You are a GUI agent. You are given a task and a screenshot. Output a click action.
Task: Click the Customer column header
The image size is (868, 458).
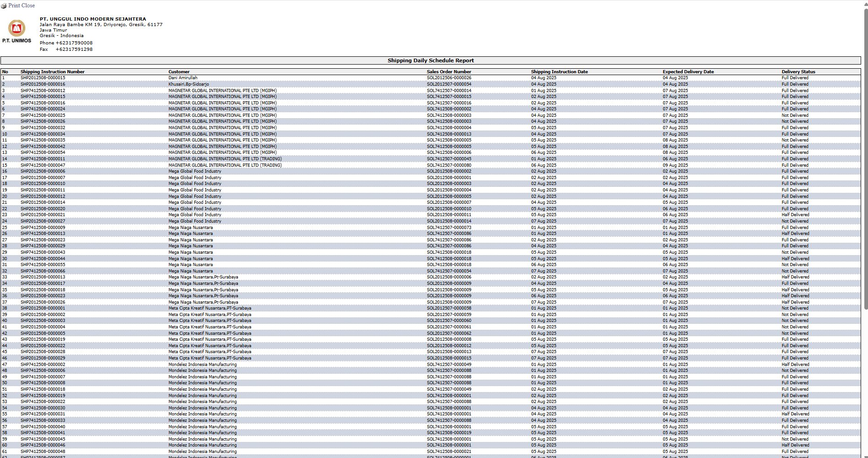tap(178, 72)
